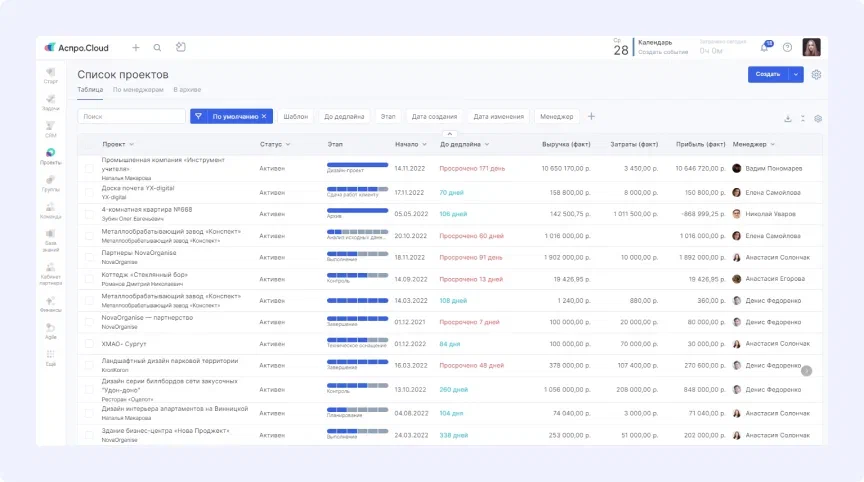Viewport: 864px width, 482px height.
Task: Open the Этап filter dropdown
Action: tap(388, 116)
